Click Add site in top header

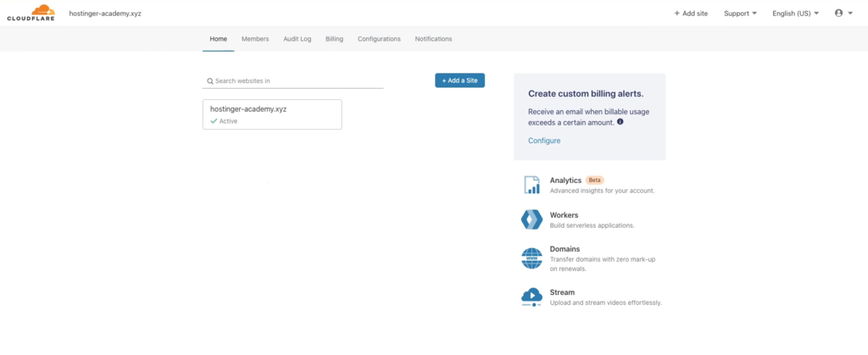pyautogui.click(x=691, y=14)
